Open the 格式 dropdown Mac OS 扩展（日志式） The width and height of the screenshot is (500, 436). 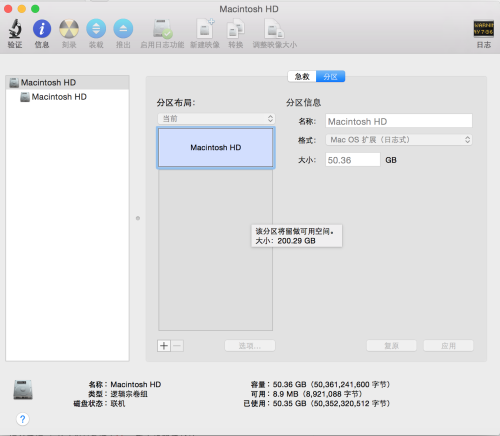click(x=399, y=140)
